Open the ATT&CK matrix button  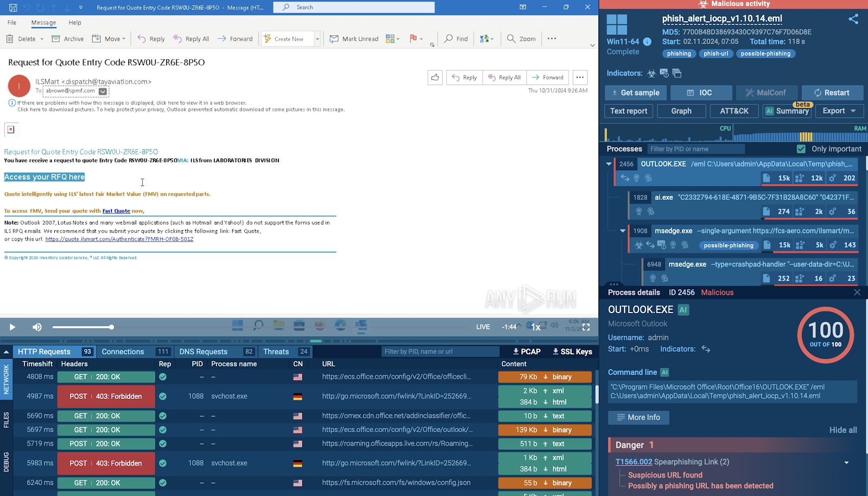tap(734, 111)
